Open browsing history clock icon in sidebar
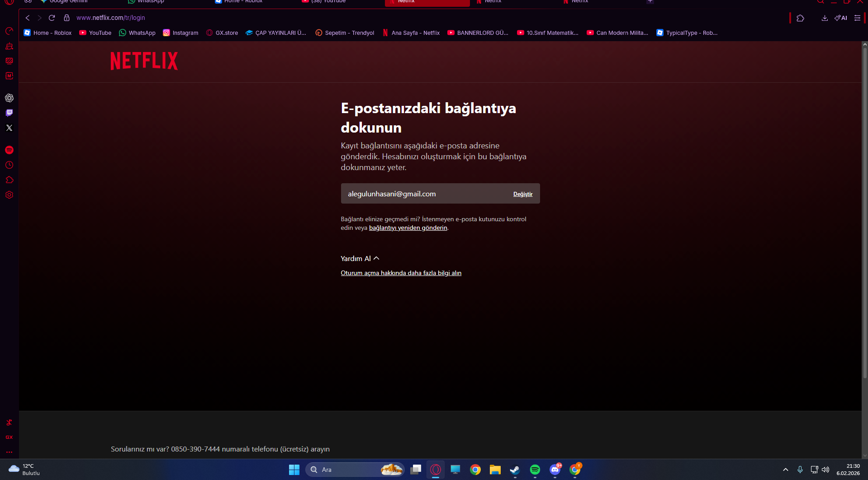 9,165
